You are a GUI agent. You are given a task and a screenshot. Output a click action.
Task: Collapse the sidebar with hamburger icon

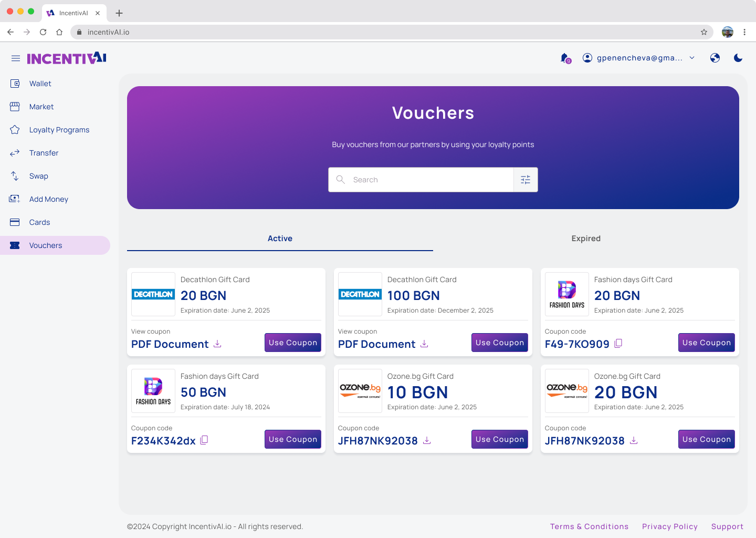point(15,58)
